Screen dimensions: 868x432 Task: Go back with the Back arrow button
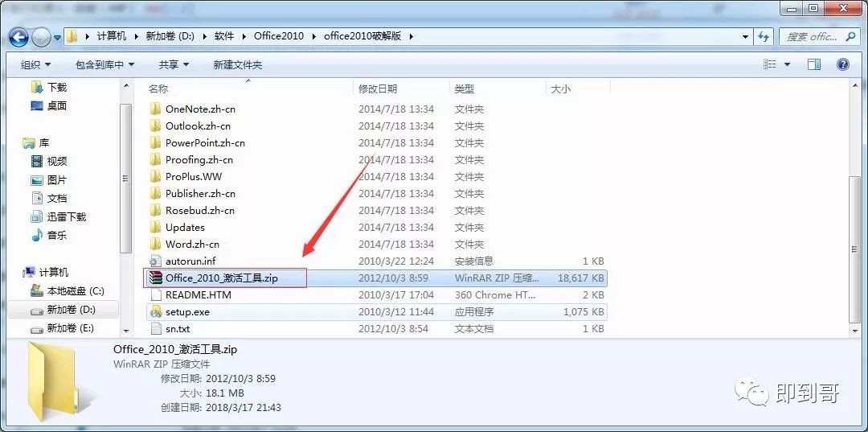(x=18, y=37)
